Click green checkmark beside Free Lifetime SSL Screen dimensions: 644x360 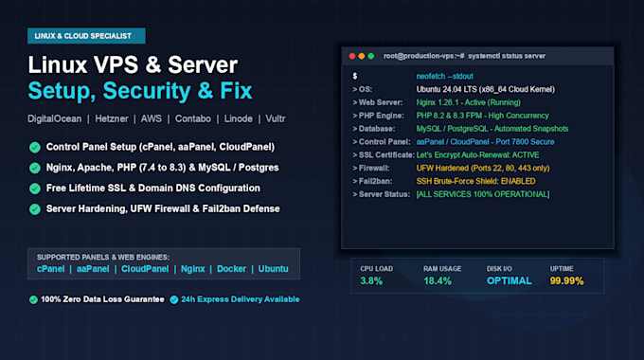tap(35, 189)
